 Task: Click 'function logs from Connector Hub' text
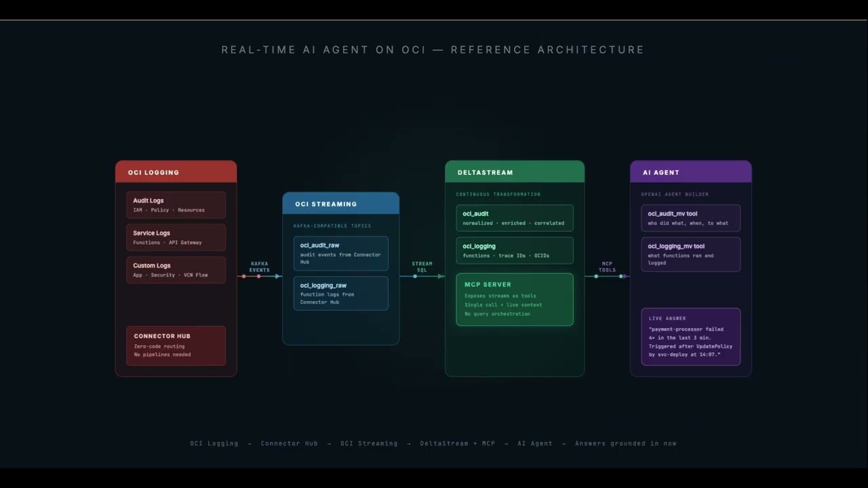[x=328, y=298]
